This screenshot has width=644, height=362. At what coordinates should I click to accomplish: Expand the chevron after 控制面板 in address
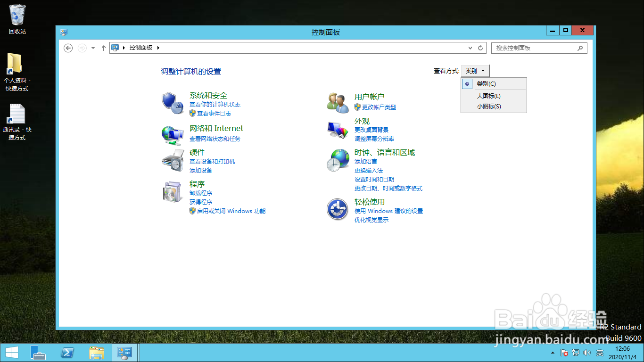click(158, 48)
